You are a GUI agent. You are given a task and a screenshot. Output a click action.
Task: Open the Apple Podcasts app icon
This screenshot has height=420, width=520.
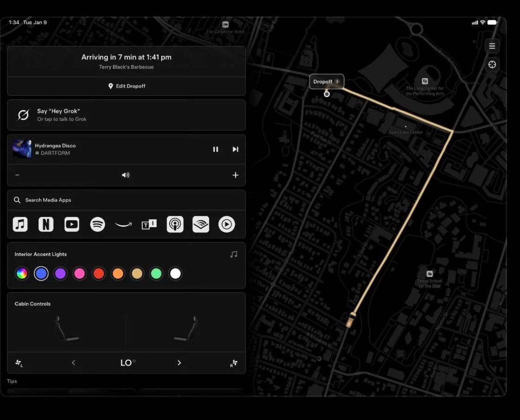point(175,224)
